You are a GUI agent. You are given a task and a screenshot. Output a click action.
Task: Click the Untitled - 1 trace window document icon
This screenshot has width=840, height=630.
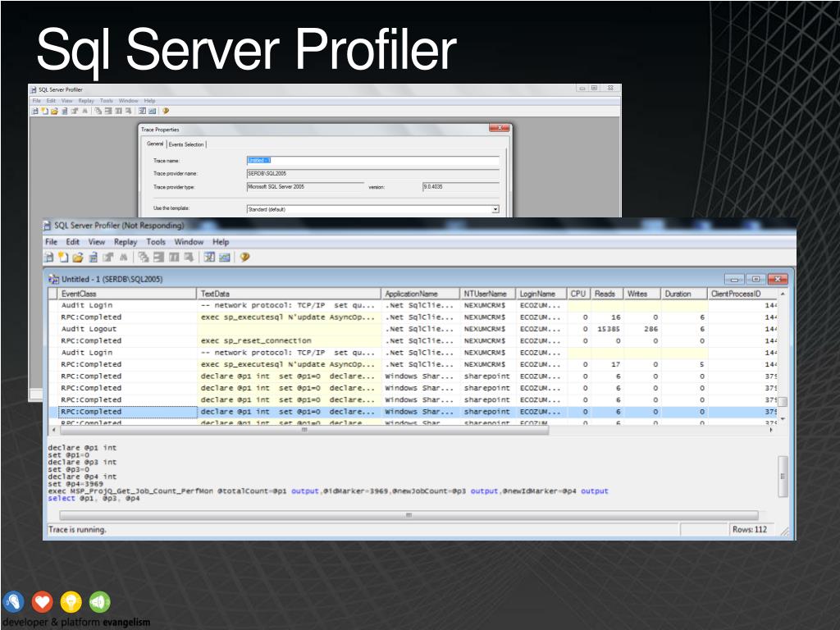53,279
